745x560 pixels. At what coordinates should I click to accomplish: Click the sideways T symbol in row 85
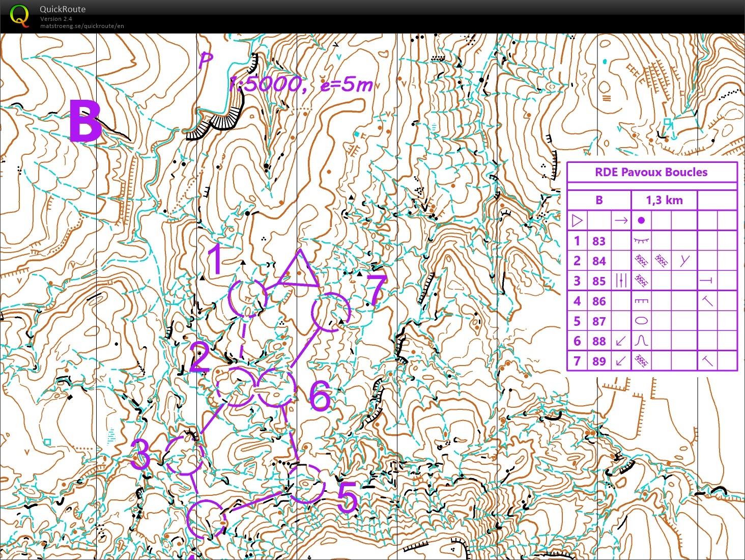706,281
